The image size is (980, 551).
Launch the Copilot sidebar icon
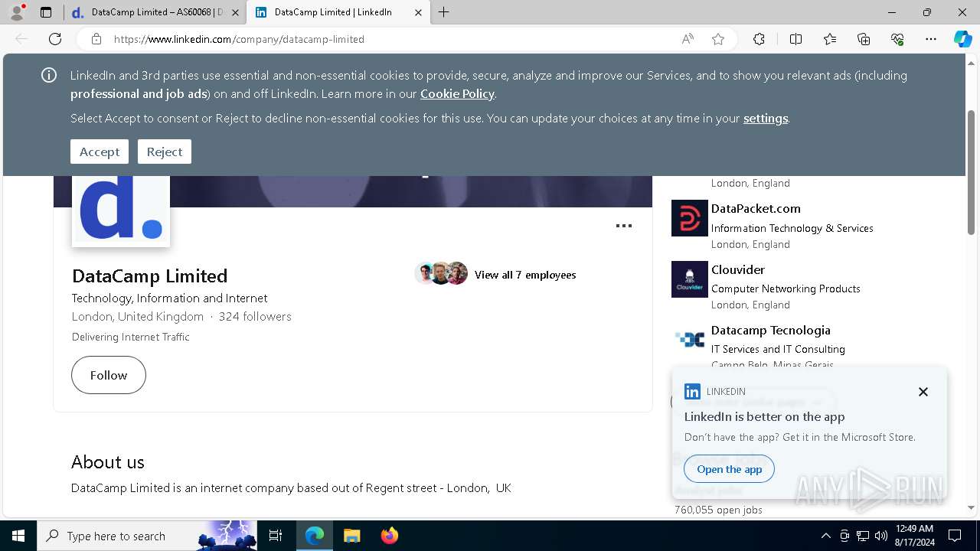pos(962,39)
